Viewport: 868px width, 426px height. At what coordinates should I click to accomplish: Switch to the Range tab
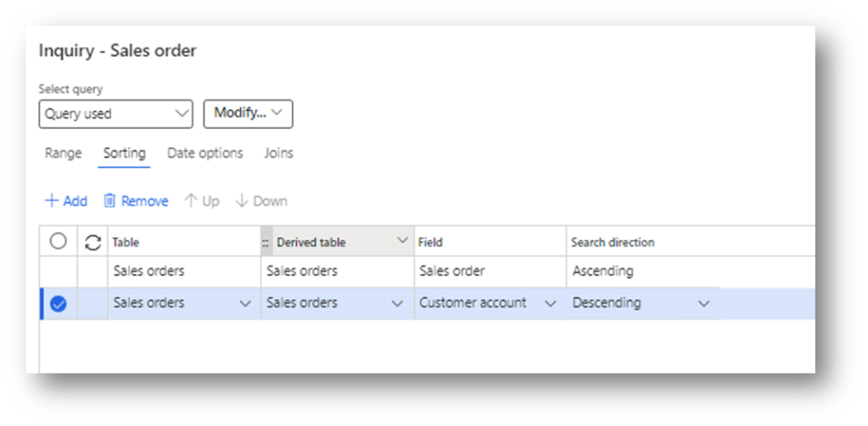pyautogui.click(x=63, y=154)
